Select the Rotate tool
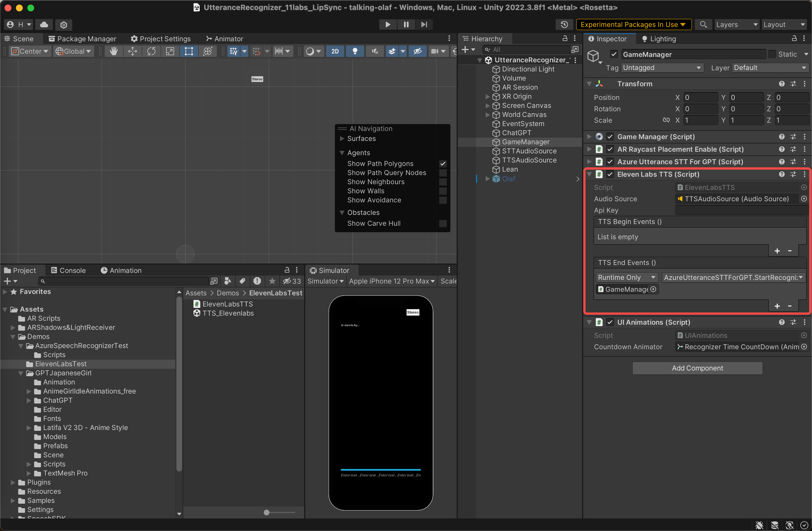The image size is (812, 531). 151,51
